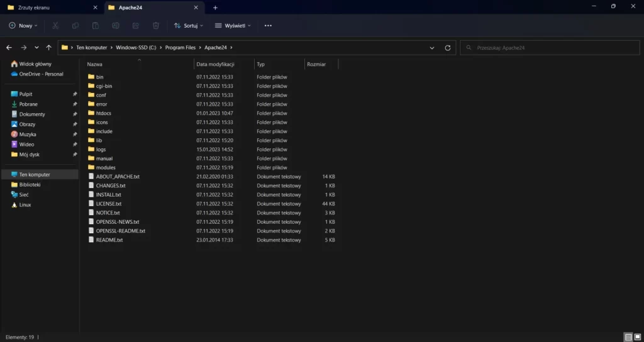Go up one folder level arrow

point(49,48)
